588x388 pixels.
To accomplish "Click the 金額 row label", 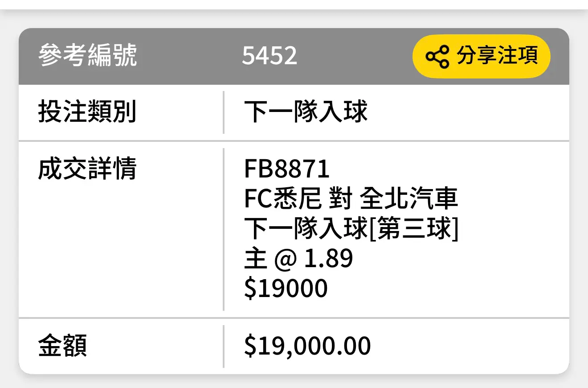I will 62,346.
